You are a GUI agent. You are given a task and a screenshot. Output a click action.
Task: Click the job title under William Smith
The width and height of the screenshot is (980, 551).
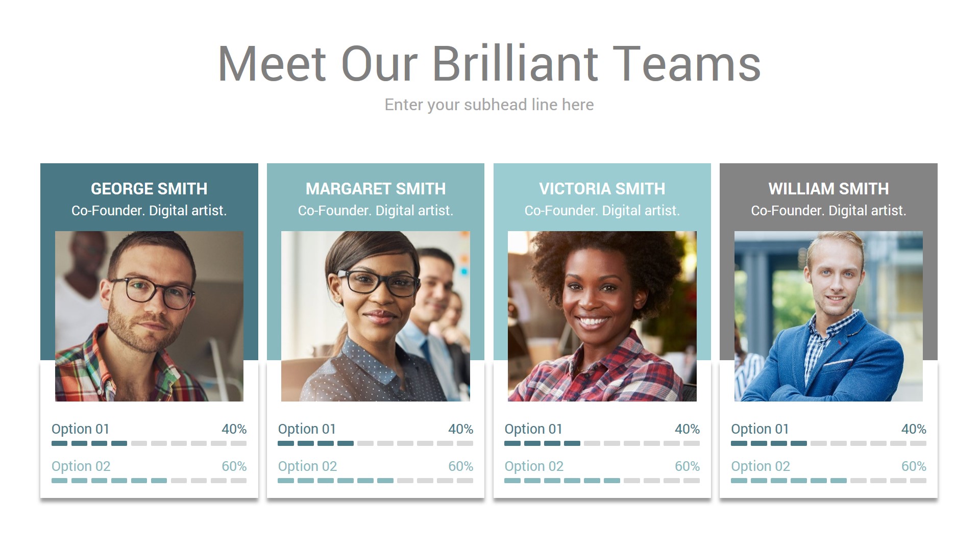[828, 211]
